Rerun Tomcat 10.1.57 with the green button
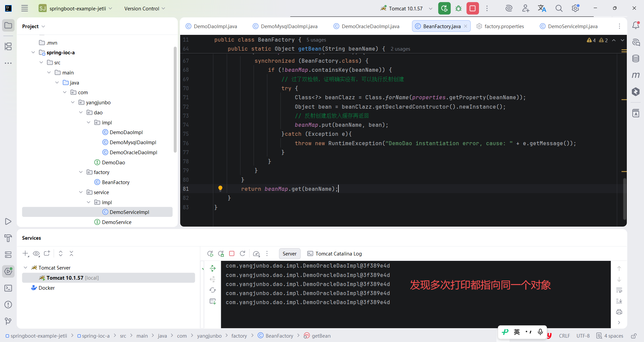The image size is (644, 342). pos(444,8)
